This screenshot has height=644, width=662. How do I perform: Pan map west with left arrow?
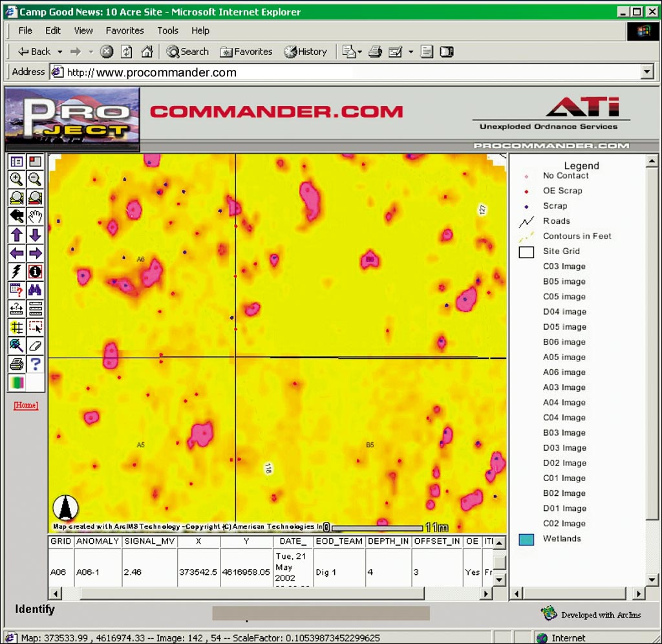click(x=16, y=253)
